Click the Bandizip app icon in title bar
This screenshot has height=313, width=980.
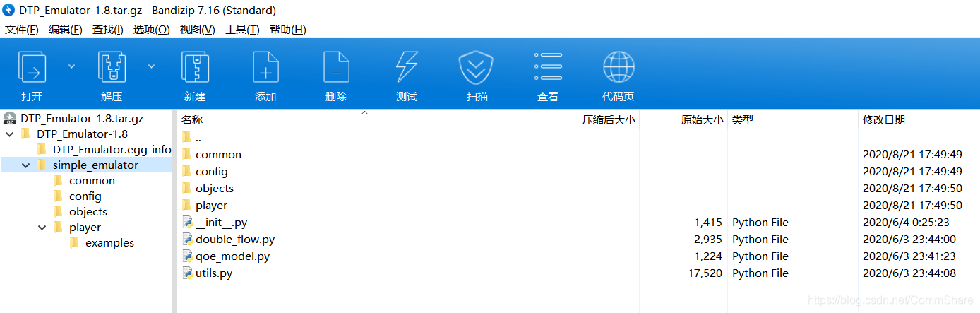[9, 10]
